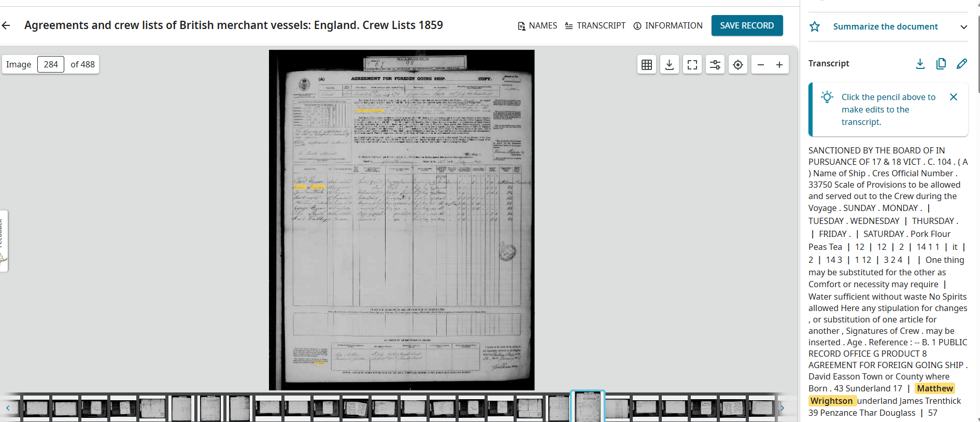Click 'David Easson Town or County where' text
The width and height of the screenshot is (980, 422).
[x=879, y=376]
